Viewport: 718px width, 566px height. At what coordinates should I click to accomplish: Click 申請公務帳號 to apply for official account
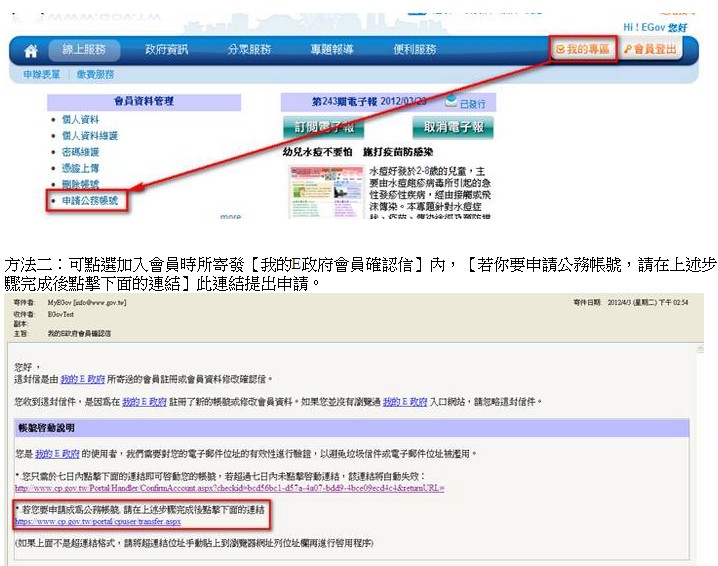point(90,201)
